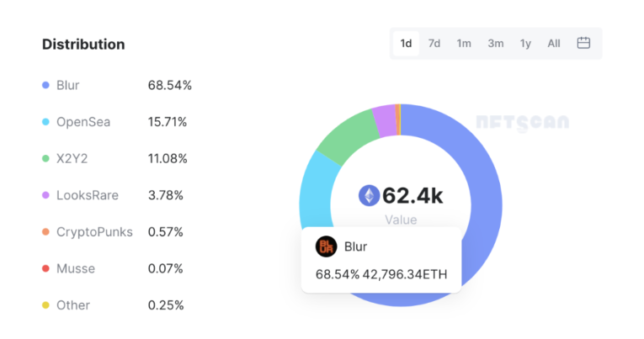Click the 62.4k total value text
The width and height of the screenshot is (644, 339).
pos(412,196)
